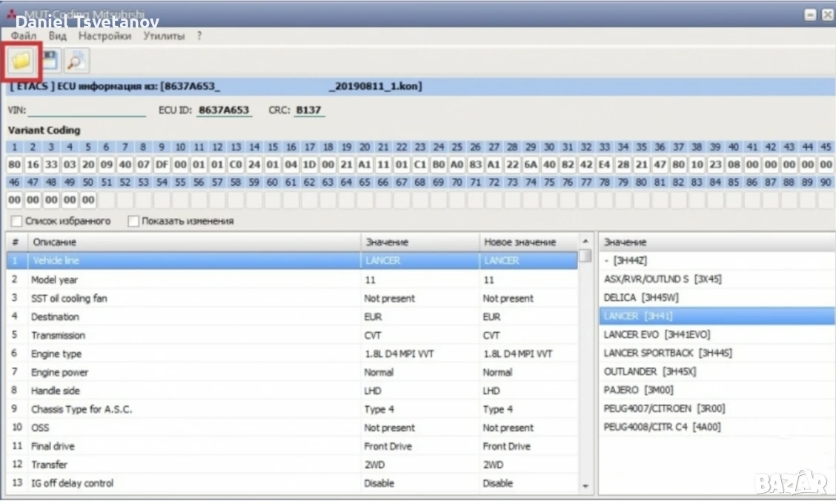Open the ? help menu
This screenshot has height=504, width=836.
coord(199,36)
